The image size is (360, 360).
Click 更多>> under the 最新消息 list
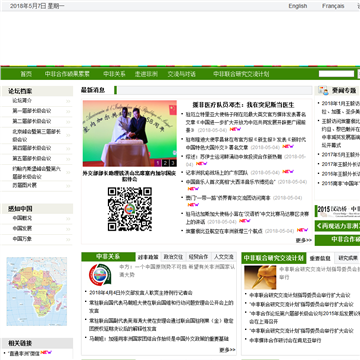tap(303, 240)
